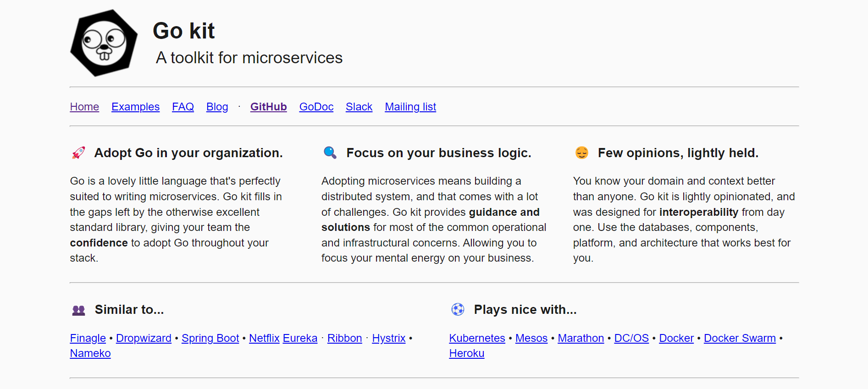This screenshot has height=389, width=868.
Task: Open the Blog link
Action: coord(217,107)
